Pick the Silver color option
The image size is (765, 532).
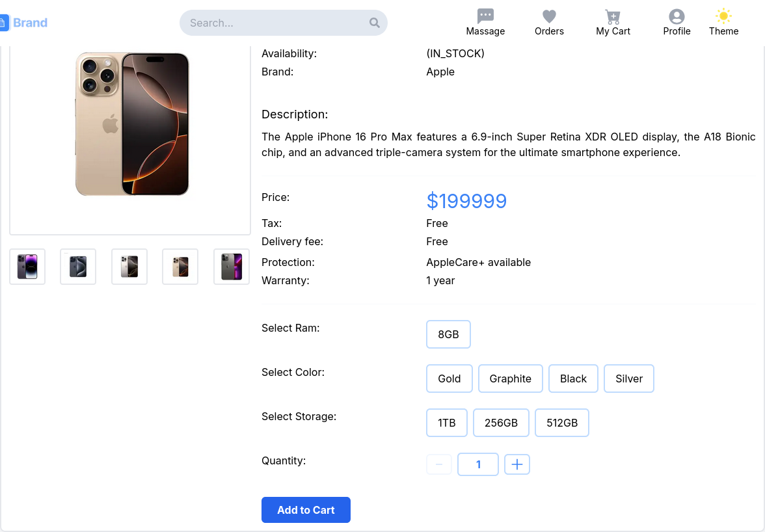click(x=629, y=379)
